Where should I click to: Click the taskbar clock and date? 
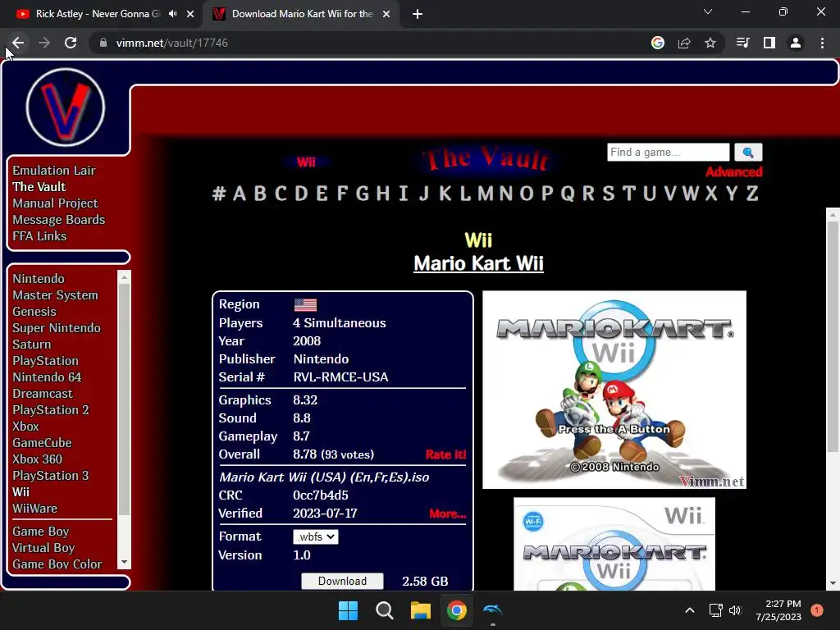coord(778,610)
